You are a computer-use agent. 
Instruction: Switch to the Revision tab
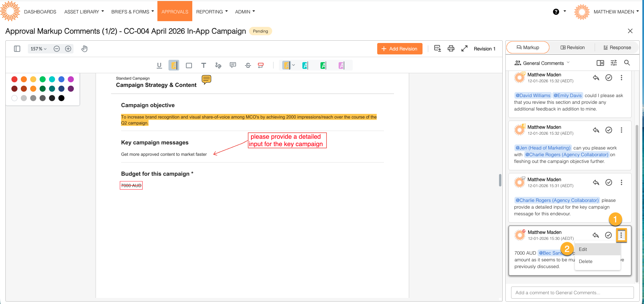click(x=573, y=47)
